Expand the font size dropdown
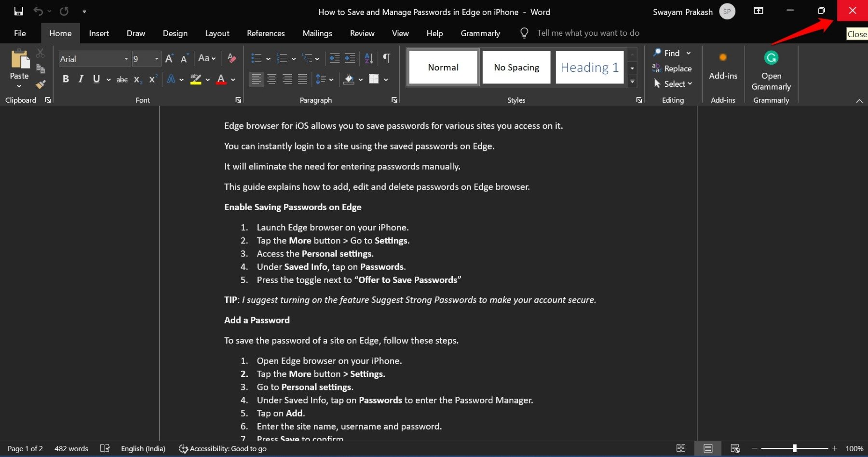 click(x=156, y=59)
